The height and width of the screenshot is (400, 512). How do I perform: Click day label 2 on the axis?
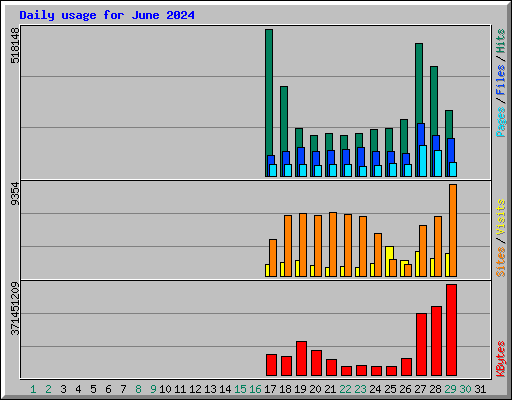coord(48,389)
